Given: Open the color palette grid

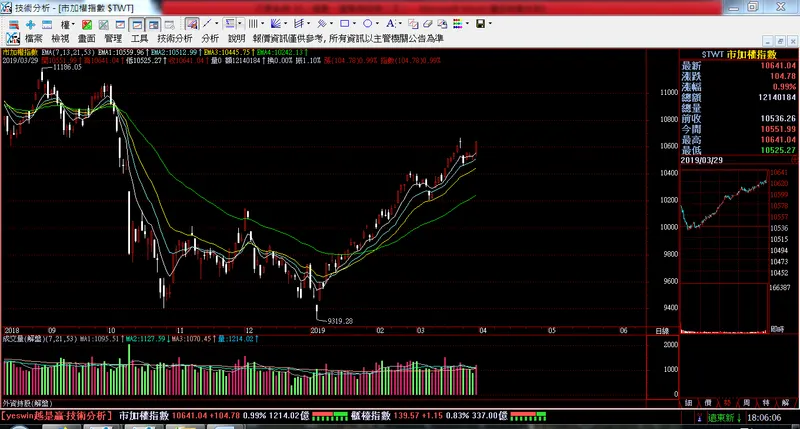Looking at the screenshot, I should (x=457, y=23).
